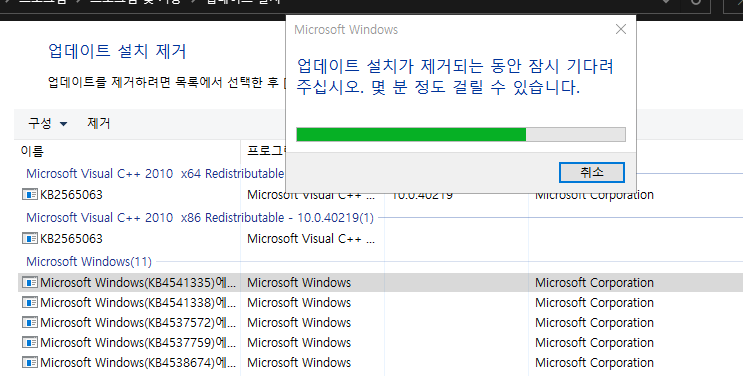Select the Microsoft Windows(KB4537572) update row
This screenshot has width=743, height=376.
click(x=381, y=322)
